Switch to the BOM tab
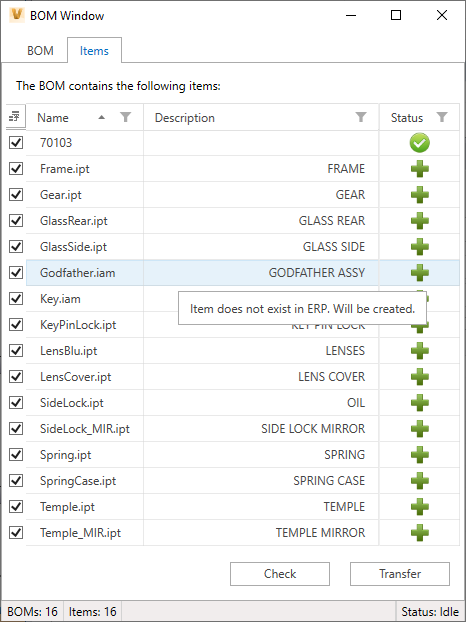Image resolution: width=466 pixels, height=622 pixels. click(40, 51)
